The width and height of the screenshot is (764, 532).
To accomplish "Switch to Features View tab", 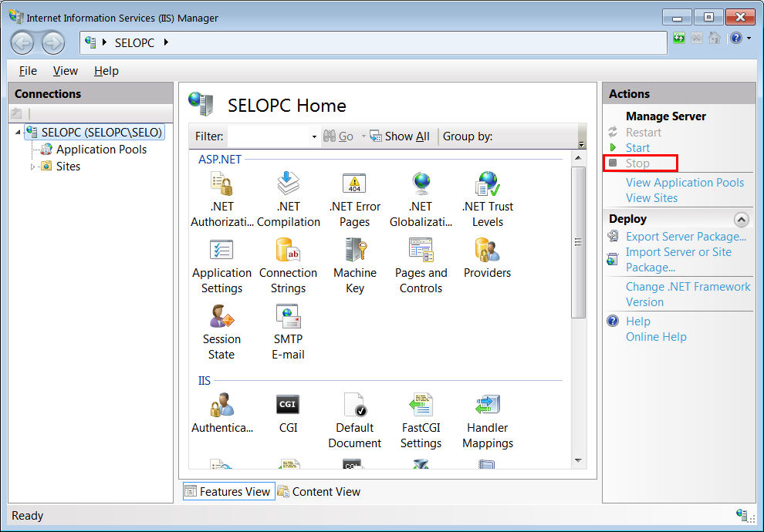I will 228,492.
